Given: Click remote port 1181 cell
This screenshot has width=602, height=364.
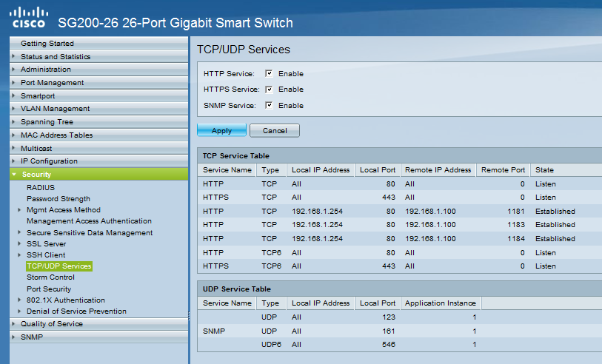Looking at the screenshot, I should (x=515, y=212).
